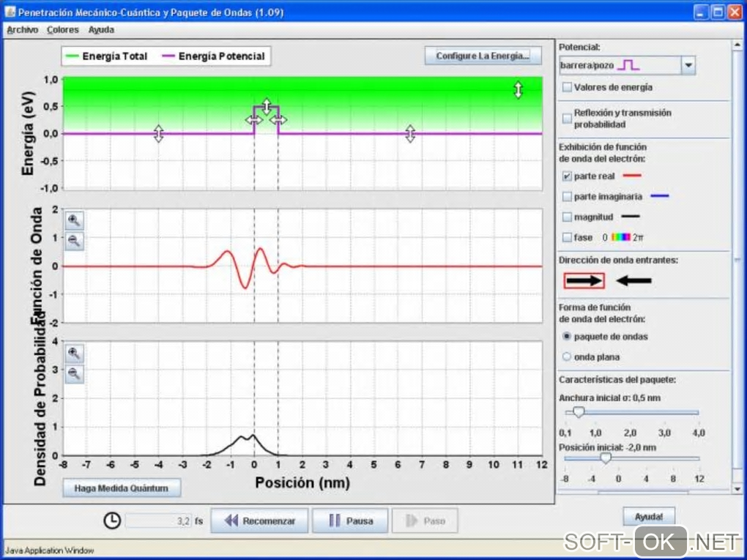The image size is (747, 560).
Task: Select the paquete de ondas radio button
Action: 566,336
